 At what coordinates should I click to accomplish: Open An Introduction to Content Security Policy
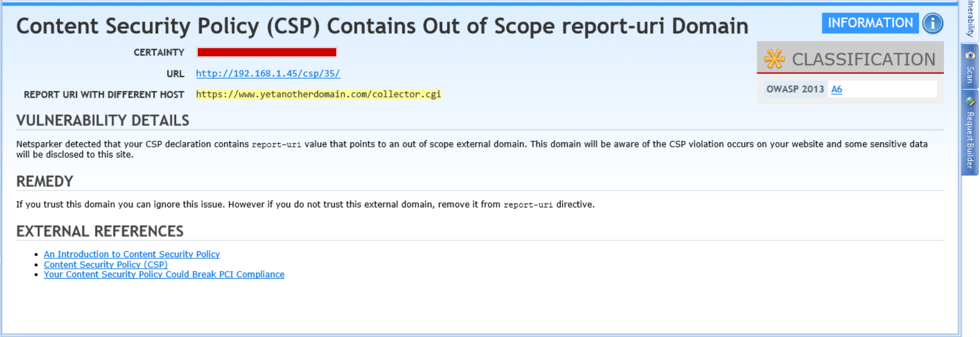point(131,254)
